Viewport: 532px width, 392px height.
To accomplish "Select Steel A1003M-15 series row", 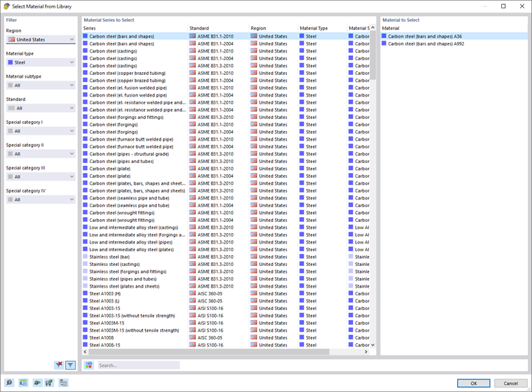I will (x=226, y=323).
